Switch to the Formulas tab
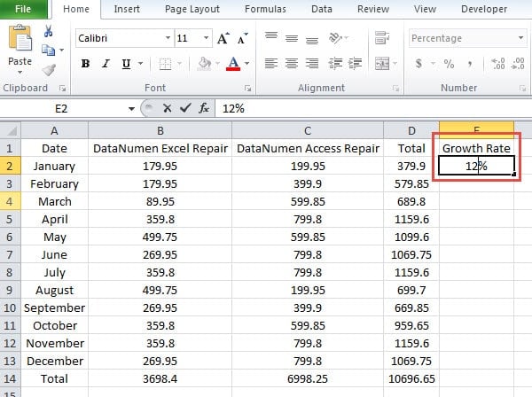 tap(265, 9)
